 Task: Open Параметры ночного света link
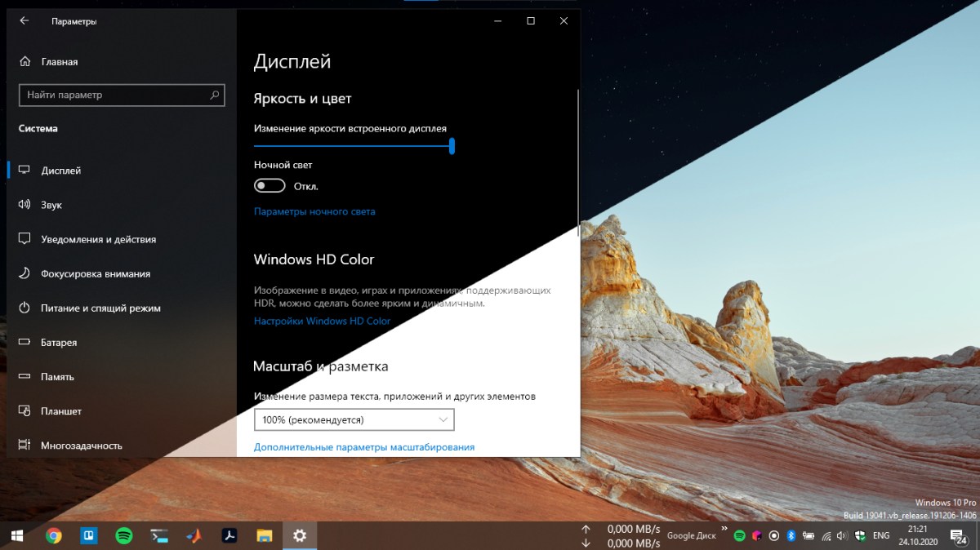tap(314, 211)
